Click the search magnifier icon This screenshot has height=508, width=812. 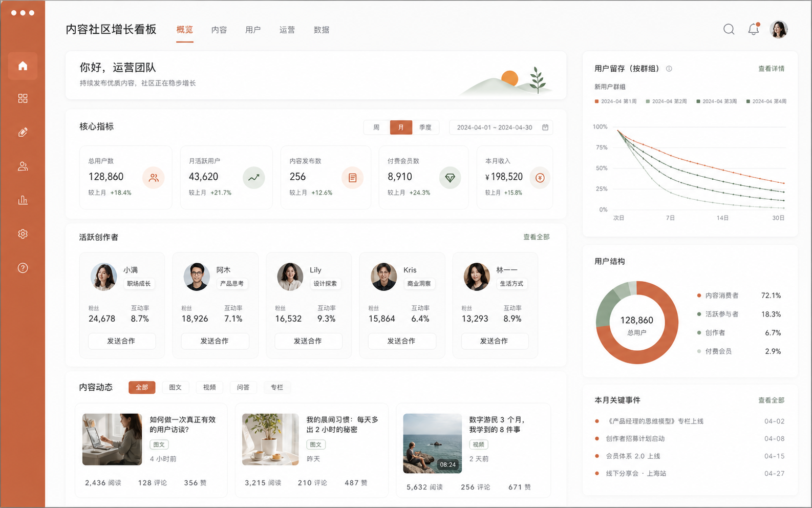[729, 29]
